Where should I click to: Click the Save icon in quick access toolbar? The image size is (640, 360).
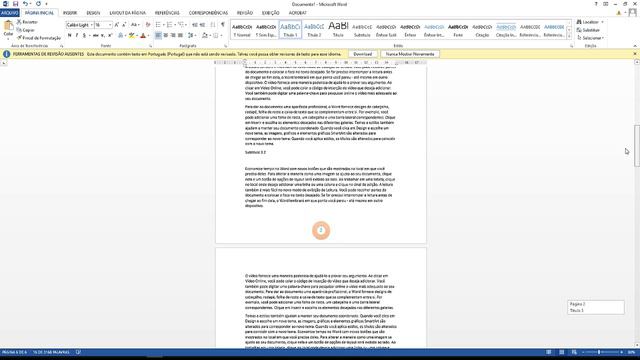pos(16,4)
